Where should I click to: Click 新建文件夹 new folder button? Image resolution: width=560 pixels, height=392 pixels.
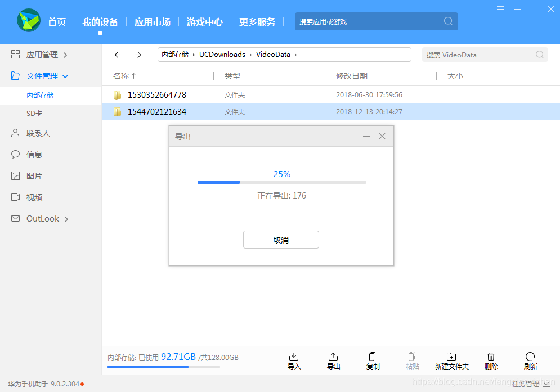[x=451, y=361]
